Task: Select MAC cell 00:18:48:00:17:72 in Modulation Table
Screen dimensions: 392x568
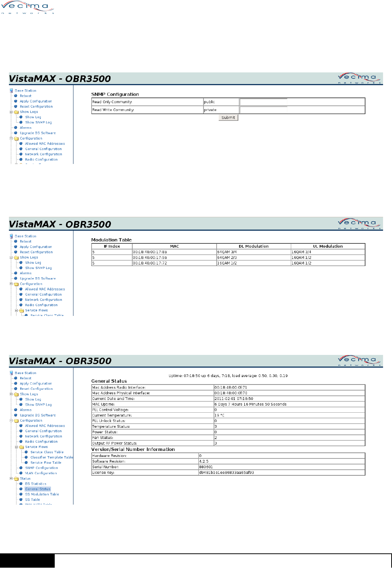Action: pyautogui.click(x=174, y=263)
